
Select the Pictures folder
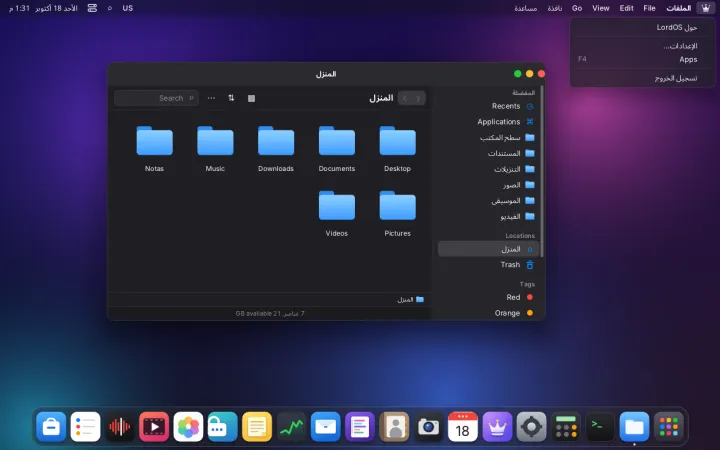point(397,214)
